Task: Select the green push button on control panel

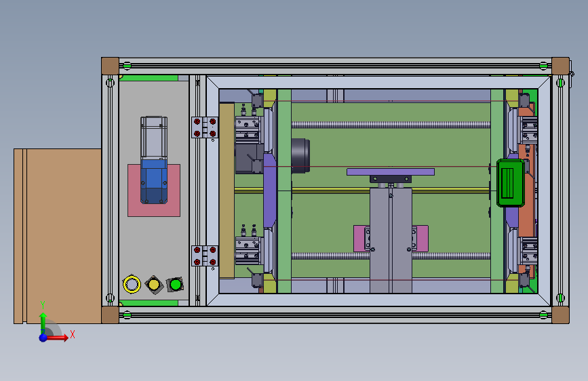Action: [175, 285]
